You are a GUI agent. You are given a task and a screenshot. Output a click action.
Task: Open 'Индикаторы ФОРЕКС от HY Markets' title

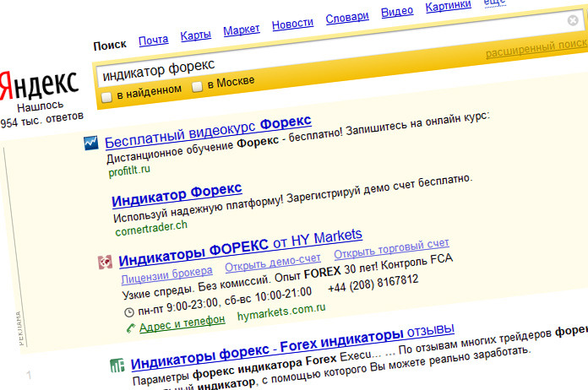(x=241, y=247)
